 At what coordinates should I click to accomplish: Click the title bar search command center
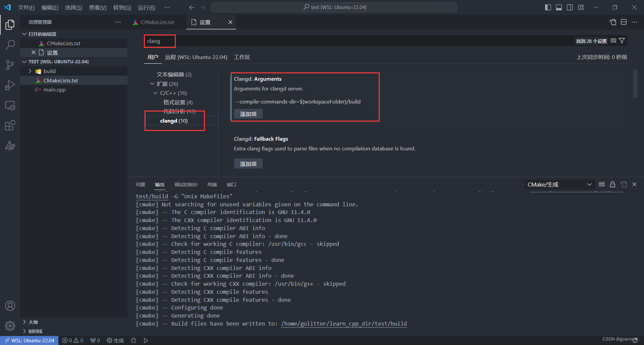pos(334,7)
